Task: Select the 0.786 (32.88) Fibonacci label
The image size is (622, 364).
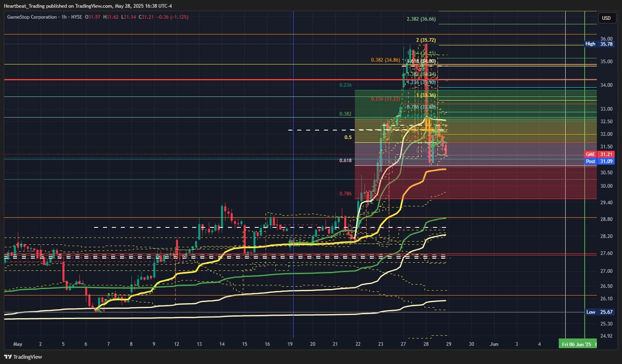Action: [421, 107]
